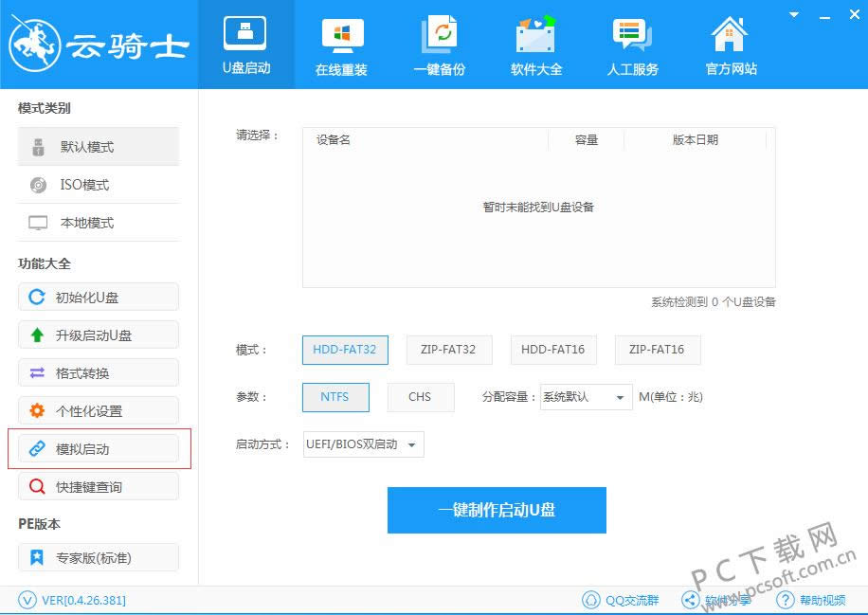Click the 升级启动U盘 green arrow icon
The height and width of the screenshot is (615, 868).
(37, 335)
